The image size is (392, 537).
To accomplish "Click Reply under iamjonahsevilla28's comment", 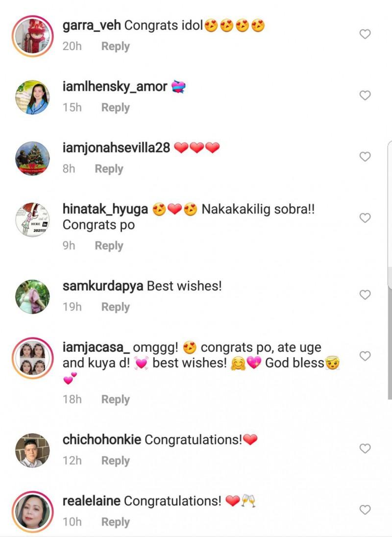I will pyautogui.click(x=109, y=169).
